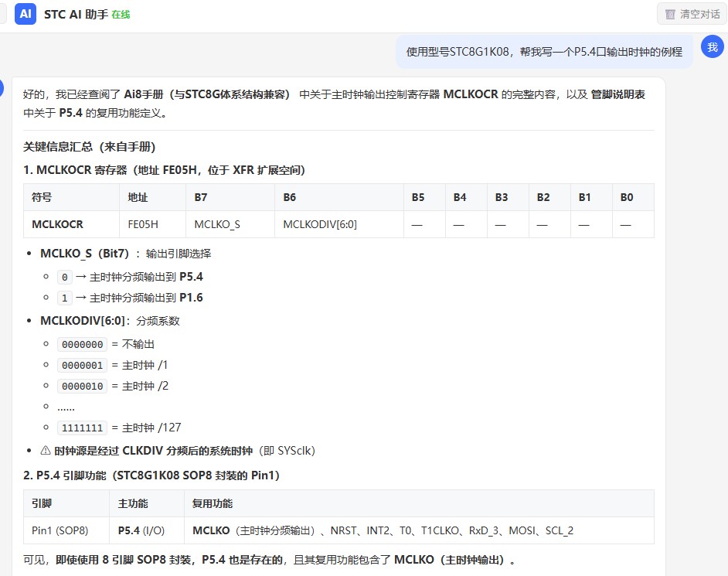
Task: Click the 地址 table header cell
Action: point(153,197)
